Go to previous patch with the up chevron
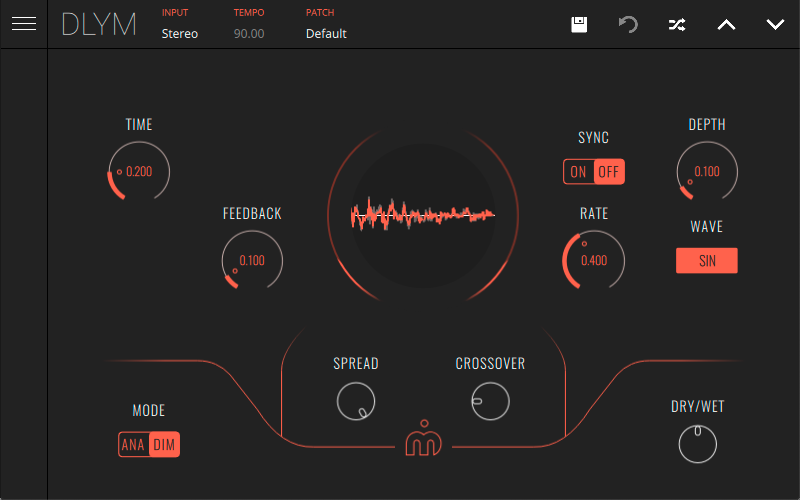This screenshot has width=800, height=500. point(727,24)
